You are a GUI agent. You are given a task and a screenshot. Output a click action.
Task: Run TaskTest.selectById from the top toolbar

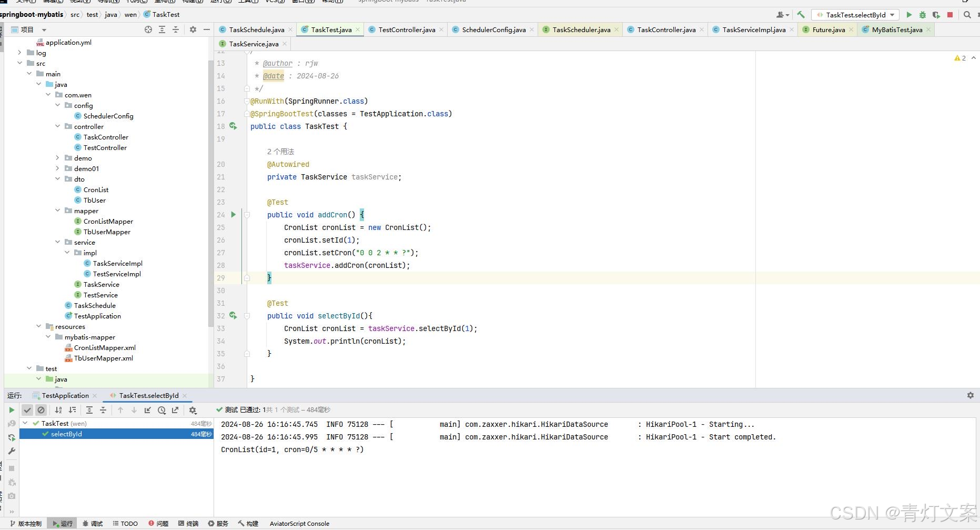[x=909, y=15]
